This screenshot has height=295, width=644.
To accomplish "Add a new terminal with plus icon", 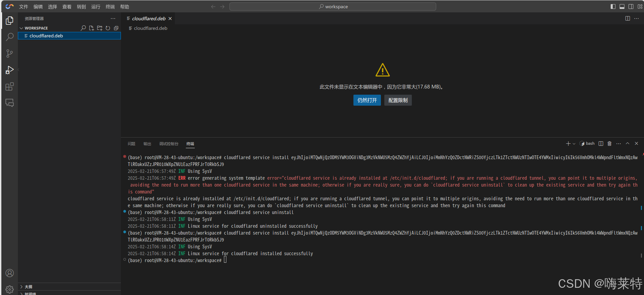I will click(x=568, y=144).
